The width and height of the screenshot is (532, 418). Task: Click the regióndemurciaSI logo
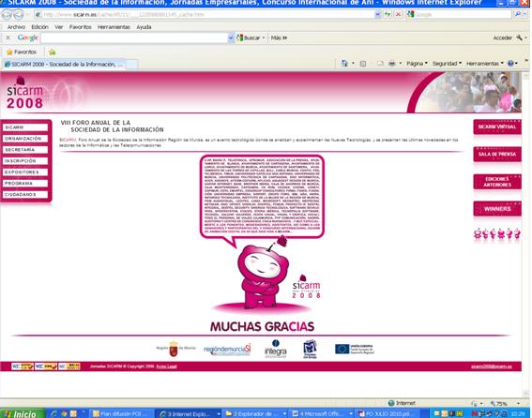227,350
